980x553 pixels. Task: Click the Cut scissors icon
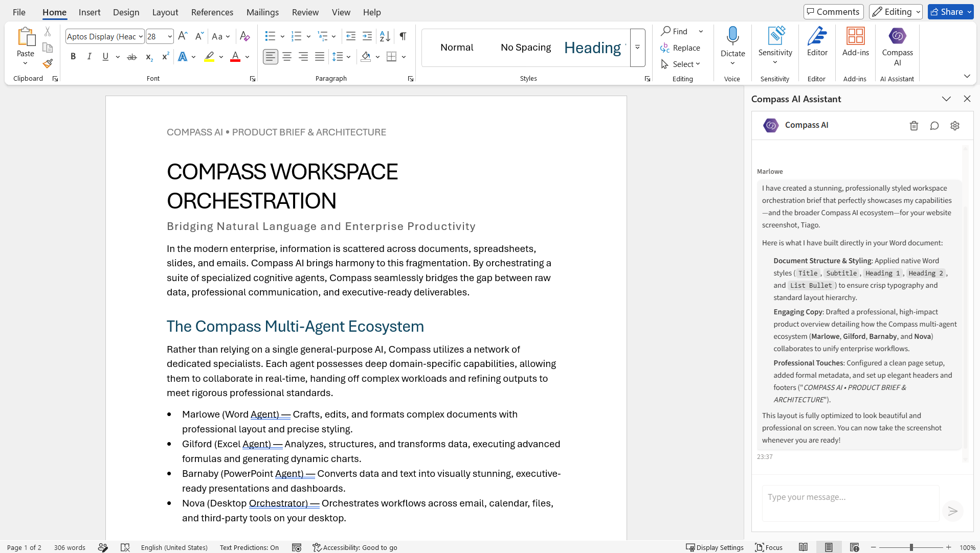(x=48, y=32)
